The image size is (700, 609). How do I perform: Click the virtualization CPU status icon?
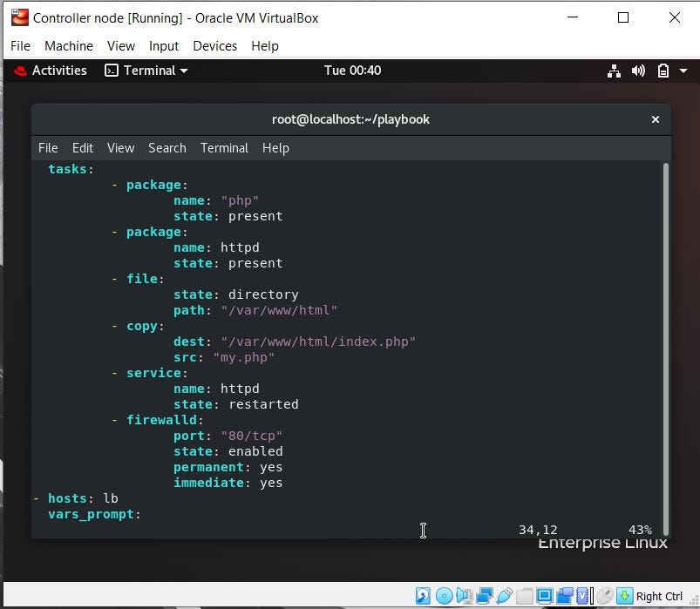(582, 596)
